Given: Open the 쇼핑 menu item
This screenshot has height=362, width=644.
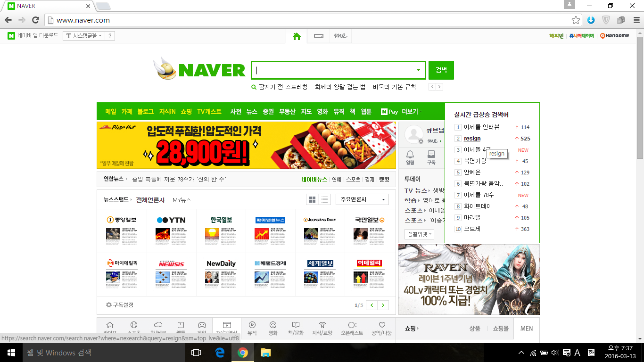Looking at the screenshot, I should pos(186,112).
